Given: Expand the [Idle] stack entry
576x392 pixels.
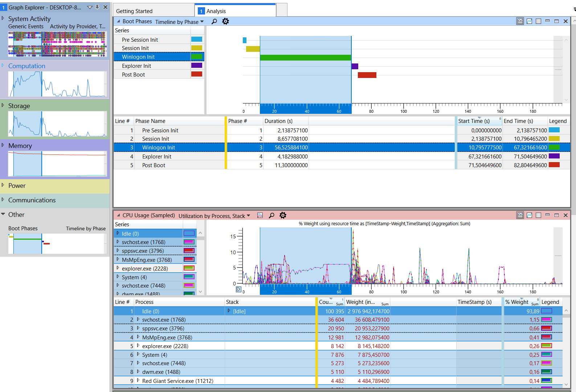Looking at the screenshot, I should [229, 311].
